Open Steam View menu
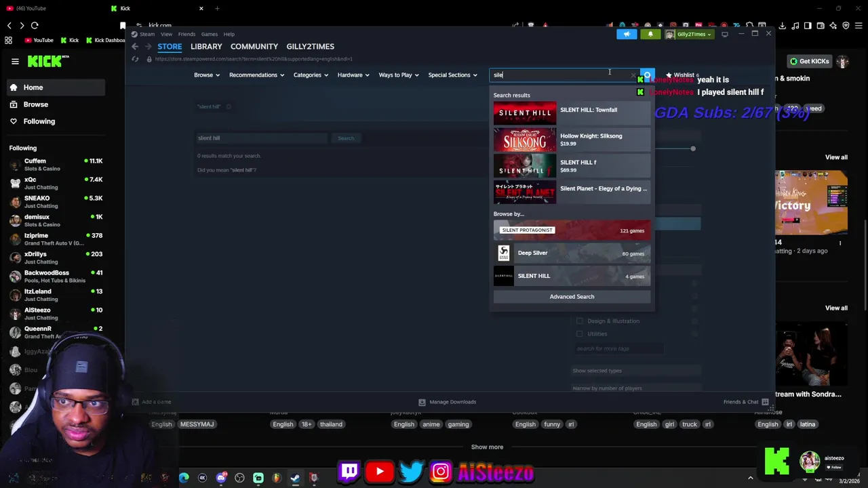 click(x=166, y=34)
